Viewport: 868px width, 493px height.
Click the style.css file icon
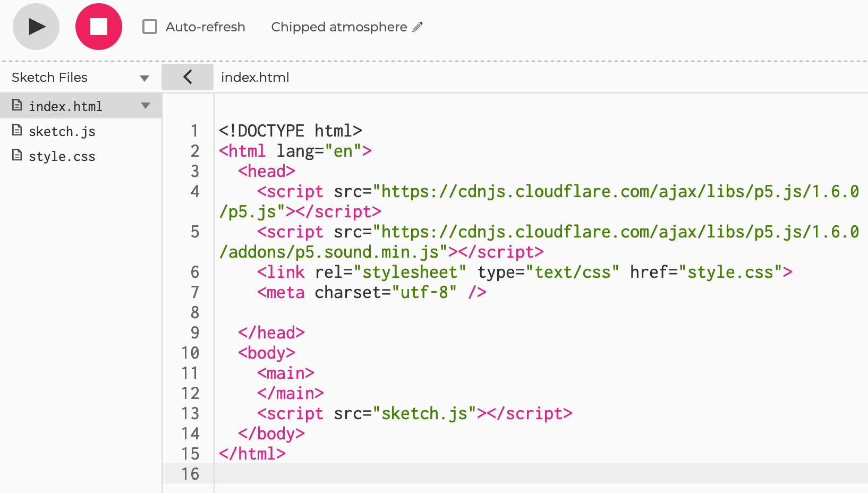(x=17, y=155)
